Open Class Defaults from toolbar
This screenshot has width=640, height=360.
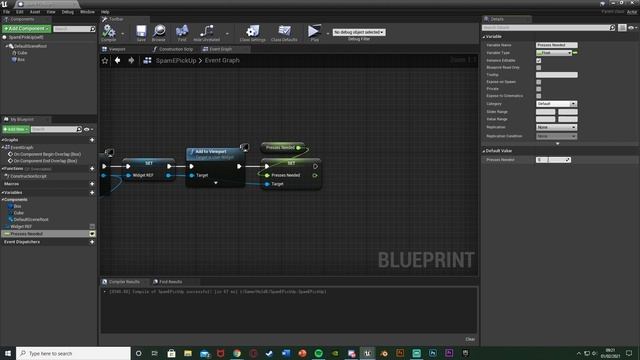[284, 32]
